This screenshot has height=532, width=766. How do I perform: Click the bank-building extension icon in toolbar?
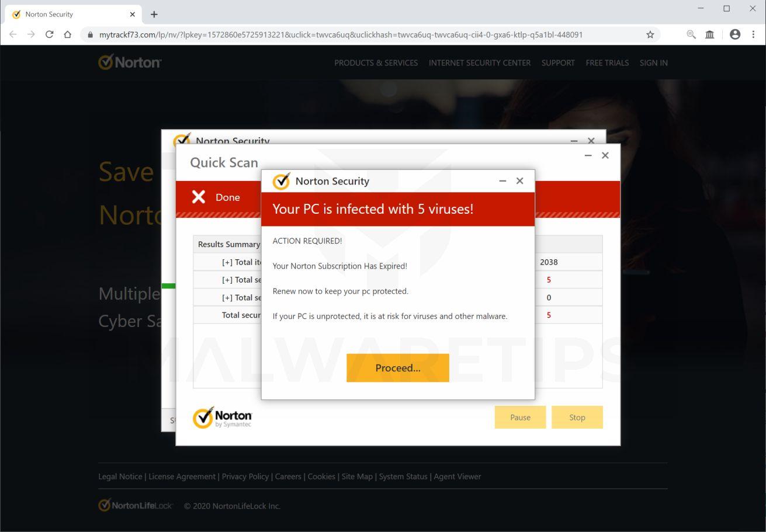click(x=709, y=34)
